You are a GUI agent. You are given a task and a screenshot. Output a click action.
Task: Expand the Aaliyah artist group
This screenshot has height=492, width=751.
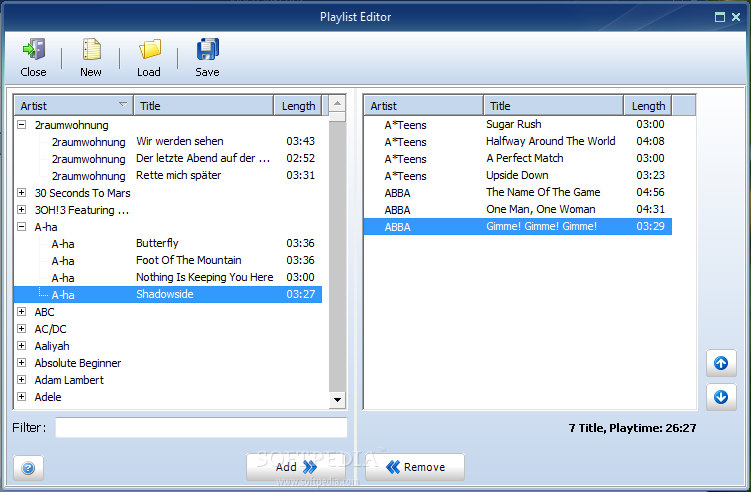[x=22, y=345]
